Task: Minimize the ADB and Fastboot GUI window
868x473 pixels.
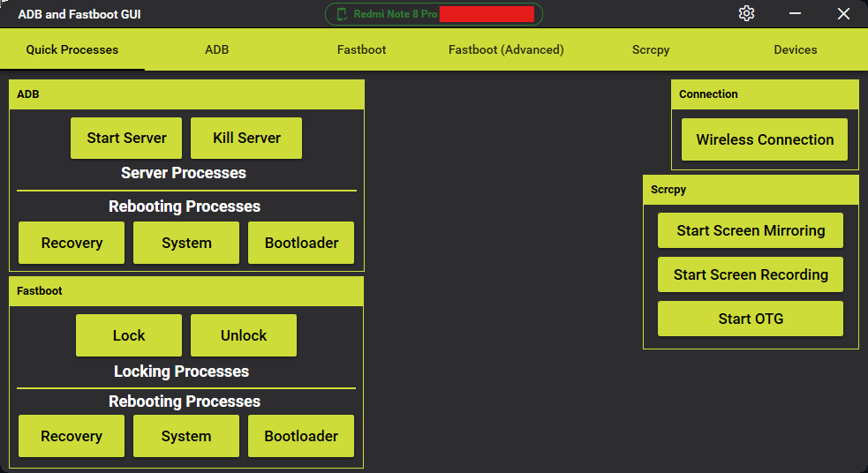Action: [x=795, y=13]
